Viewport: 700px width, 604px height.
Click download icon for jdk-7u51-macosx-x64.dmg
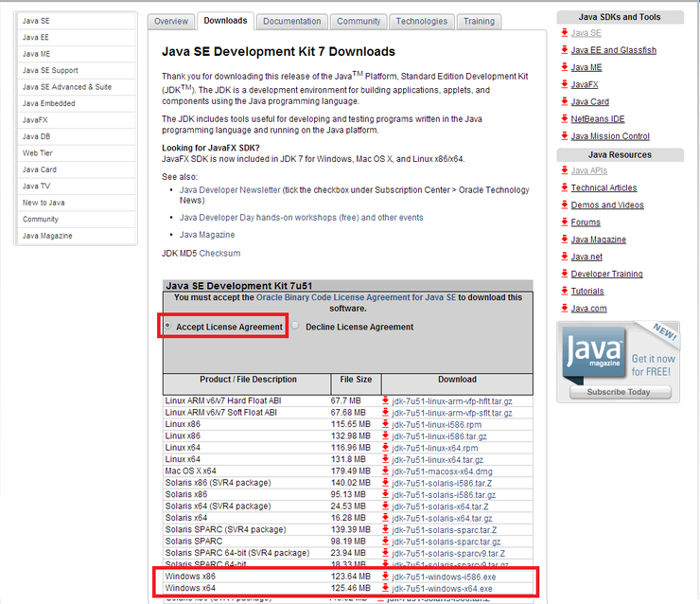[385, 471]
